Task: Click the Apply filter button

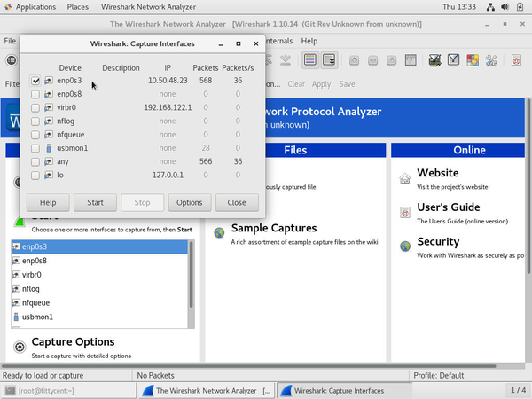Action: [x=321, y=84]
